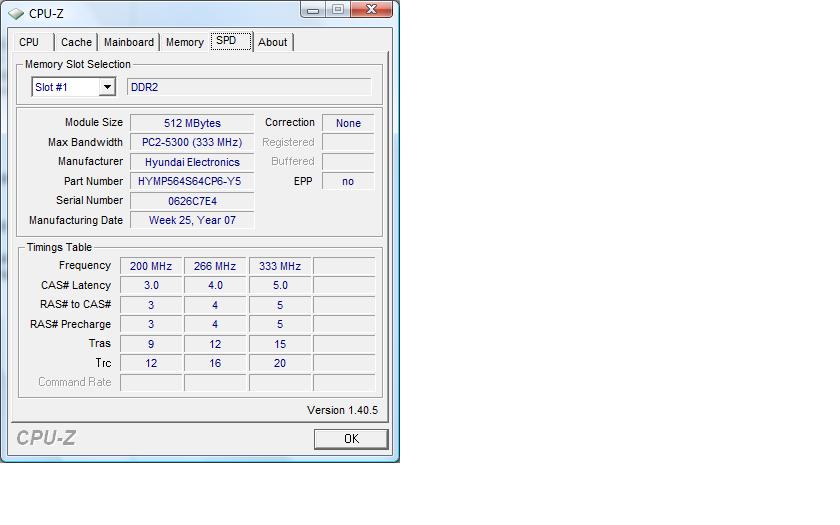Maximize the CPU-Z window
The width and height of the screenshot is (840, 525).
point(338,9)
